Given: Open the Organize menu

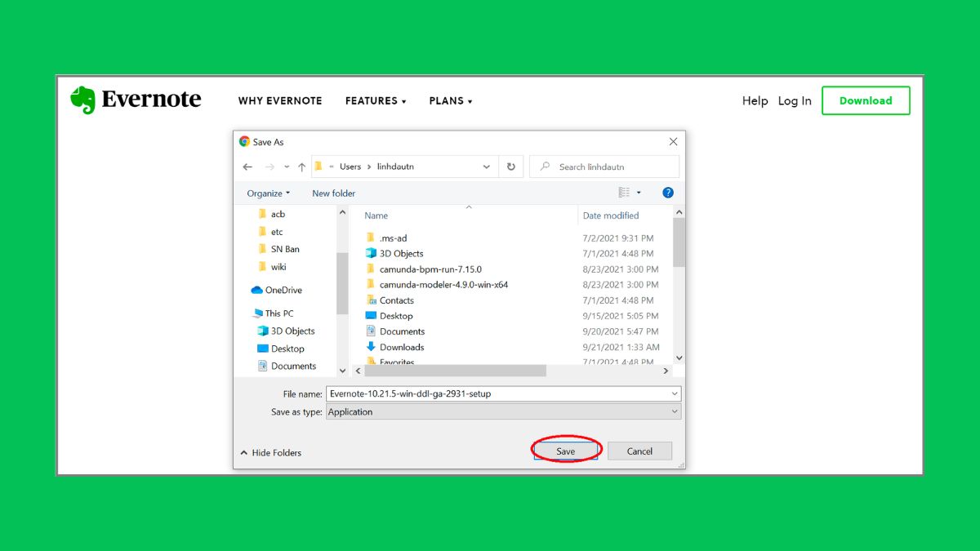Looking at the screenshot, I should point(268,193).
